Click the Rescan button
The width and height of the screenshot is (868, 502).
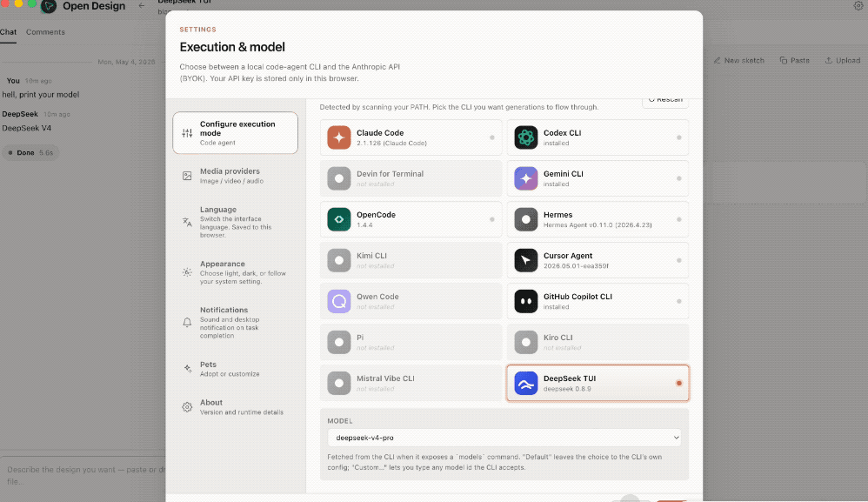click(665, 100)
